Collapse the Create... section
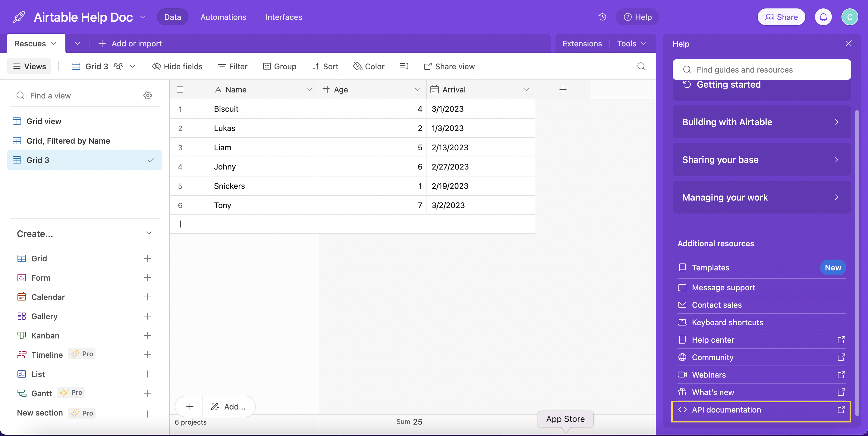Screen dimensions: 868x436 149,233
